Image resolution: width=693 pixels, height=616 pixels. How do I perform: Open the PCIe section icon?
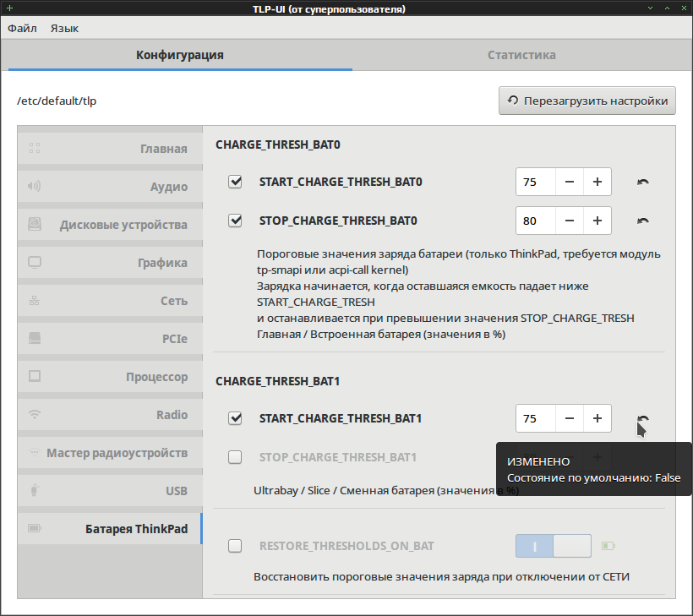tap(35, 339)
